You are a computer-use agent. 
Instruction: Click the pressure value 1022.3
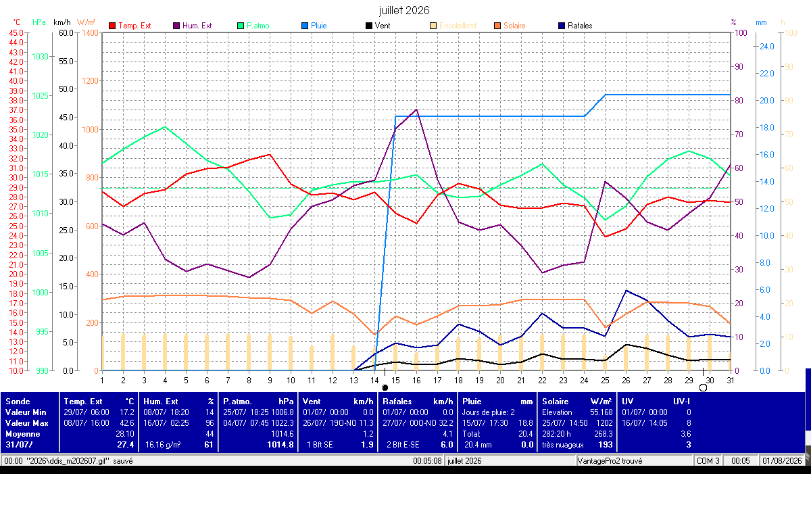pyautogui.click(x=282, y=422)
